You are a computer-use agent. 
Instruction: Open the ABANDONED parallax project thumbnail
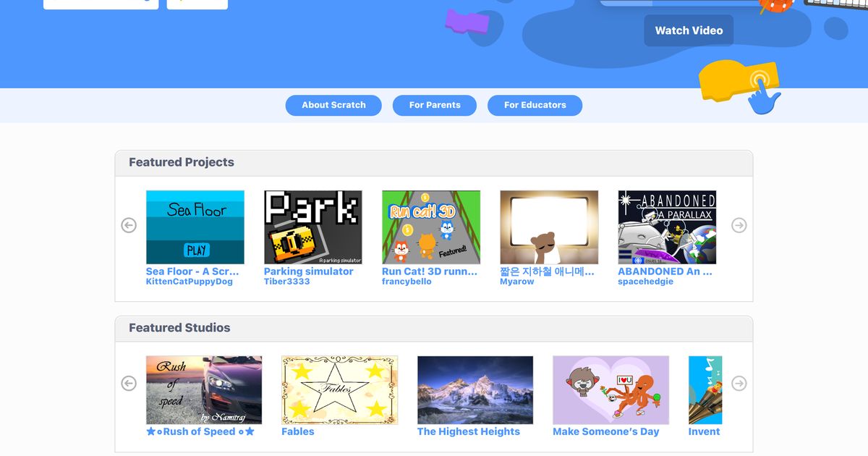tap(666, 227)
